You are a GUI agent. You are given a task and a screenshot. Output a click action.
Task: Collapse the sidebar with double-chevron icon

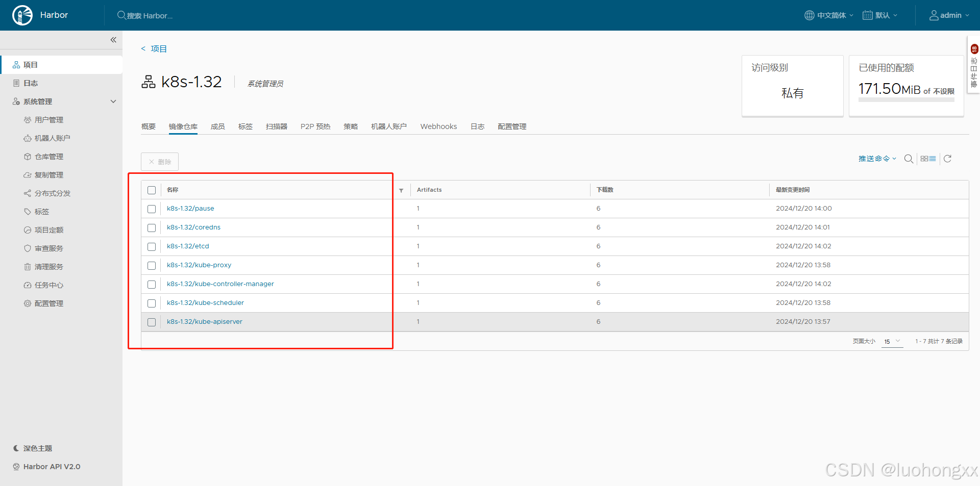(113, 40)
